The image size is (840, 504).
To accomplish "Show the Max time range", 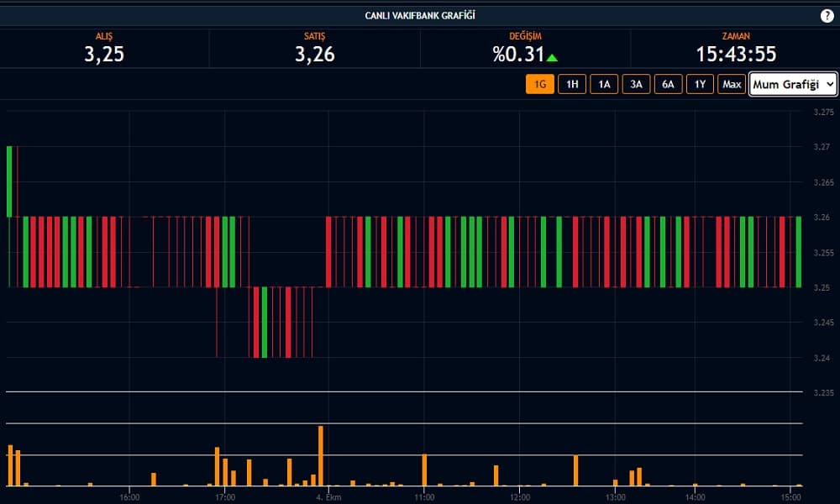I will pyautogui.click(x=732, y=84).
